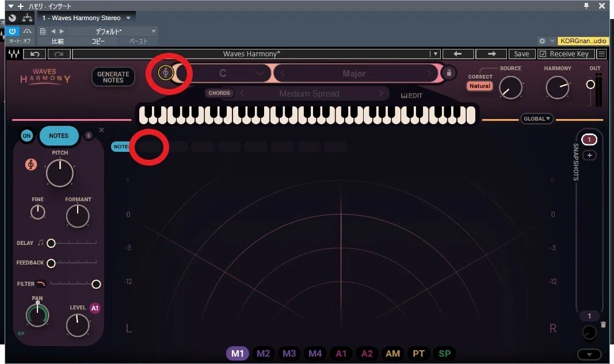Select the M1 voice tab
Screen dimensions: 614x364
(x=237, y=354)
